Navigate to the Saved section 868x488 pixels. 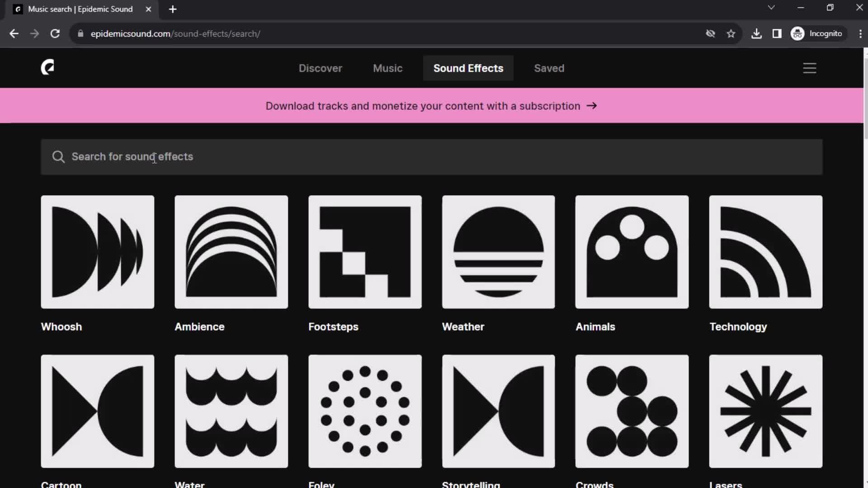coord(549,68)
